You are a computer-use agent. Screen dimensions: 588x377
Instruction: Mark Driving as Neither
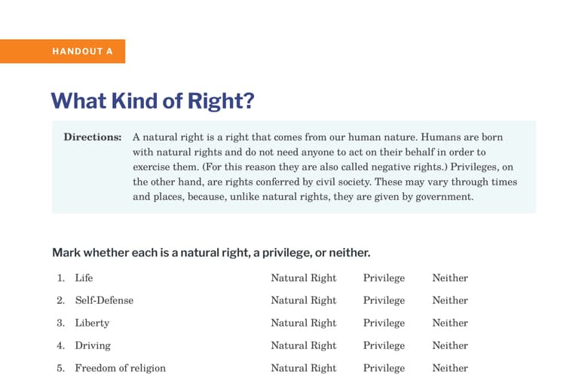pyautogui.click(x=450, y=345)
